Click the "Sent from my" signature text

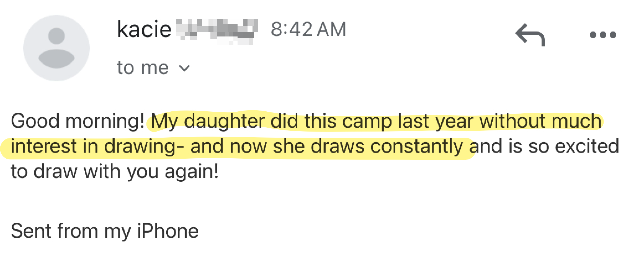[71, 231]
